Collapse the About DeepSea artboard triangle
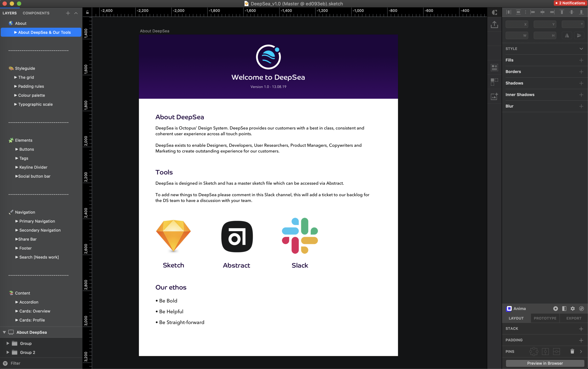The image size is (588, 369). click(x=4, y=332)
